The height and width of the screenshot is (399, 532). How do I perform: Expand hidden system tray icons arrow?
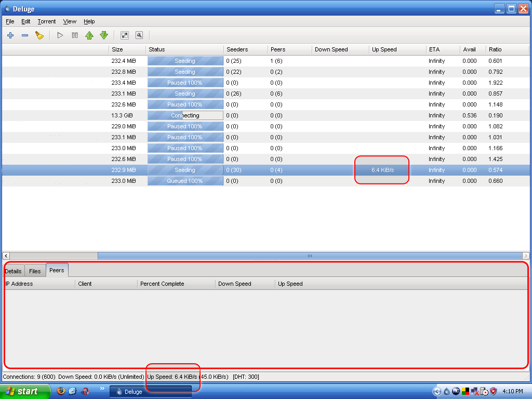437,392
